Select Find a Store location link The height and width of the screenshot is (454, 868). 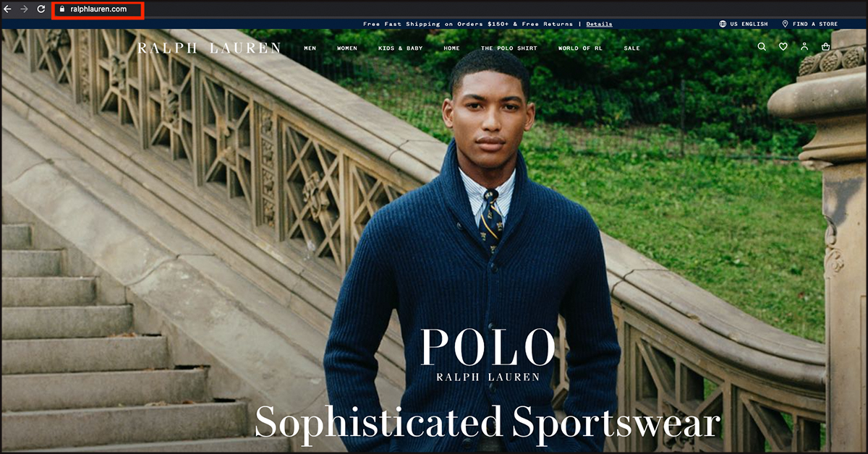[x=809, y=24]
